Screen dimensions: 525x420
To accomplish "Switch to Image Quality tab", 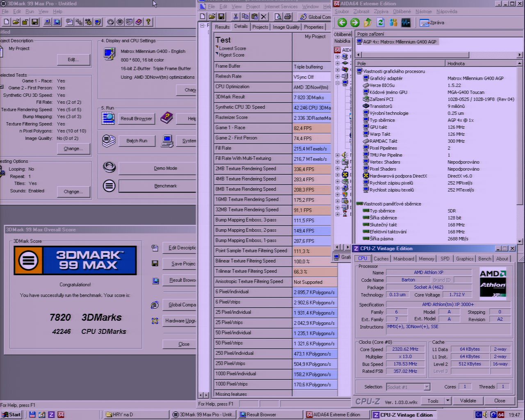I will point(286,27).
